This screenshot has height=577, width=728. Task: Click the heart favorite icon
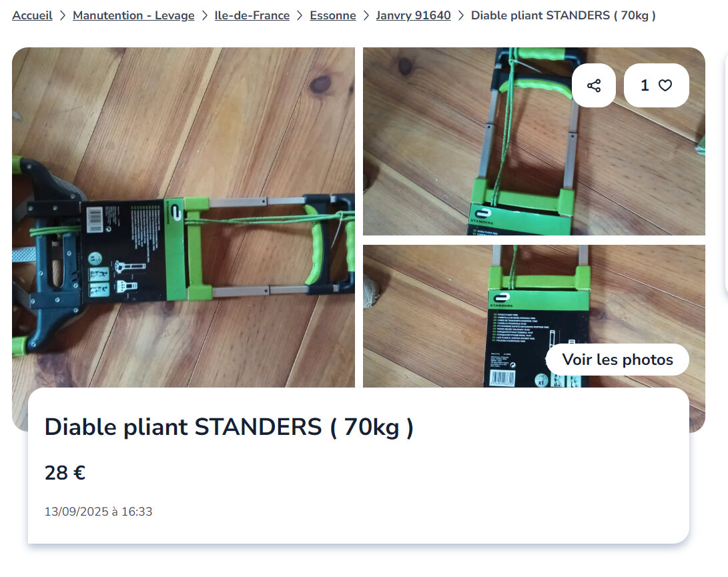click(x=665, y=85)
